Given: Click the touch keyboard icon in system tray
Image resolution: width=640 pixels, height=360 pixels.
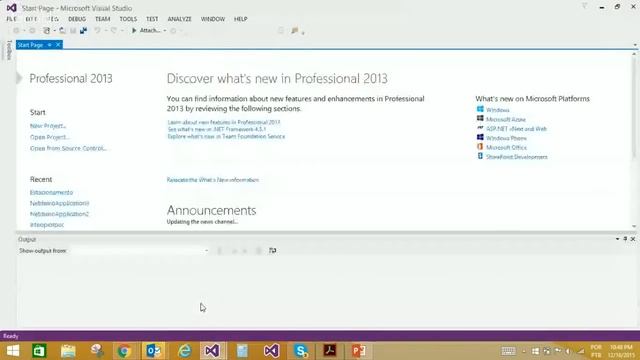Looking at the screenshot, I should pos(508,351).
